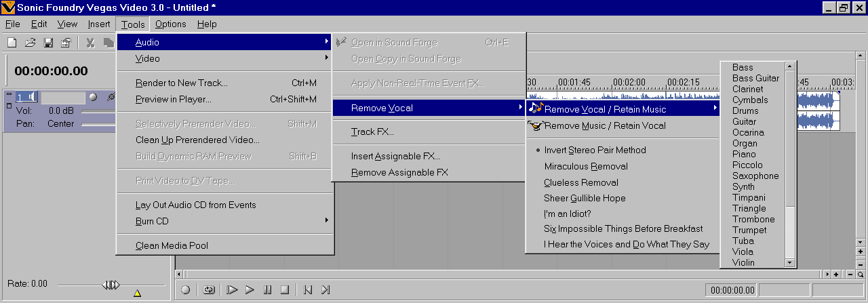
Task: Click the Save floppy disk icon
Action: pos(48,43)
